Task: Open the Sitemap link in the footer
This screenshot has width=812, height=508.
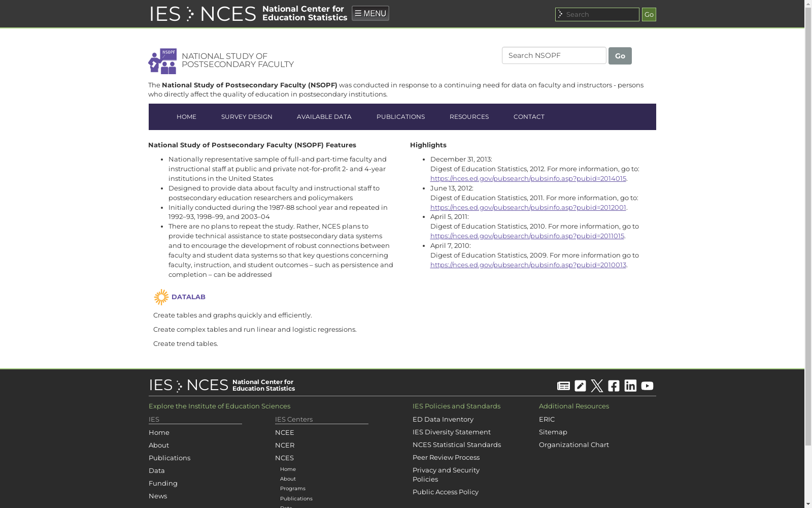Action: point(553,432)
